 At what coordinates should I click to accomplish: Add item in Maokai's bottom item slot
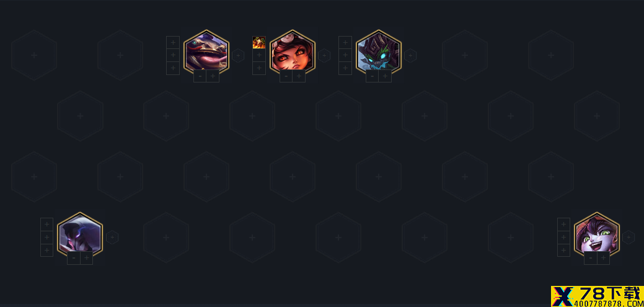[345, 68]
